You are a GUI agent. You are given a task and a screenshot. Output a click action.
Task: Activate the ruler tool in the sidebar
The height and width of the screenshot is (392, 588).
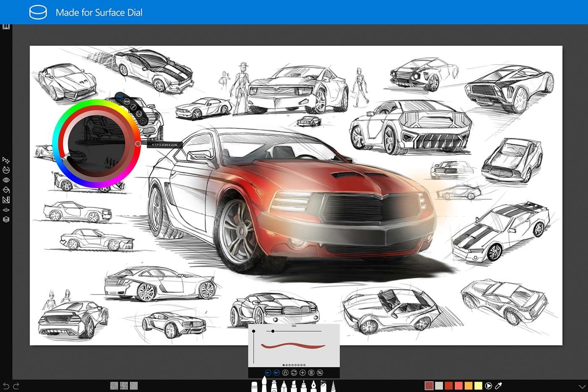coord(6,200)
